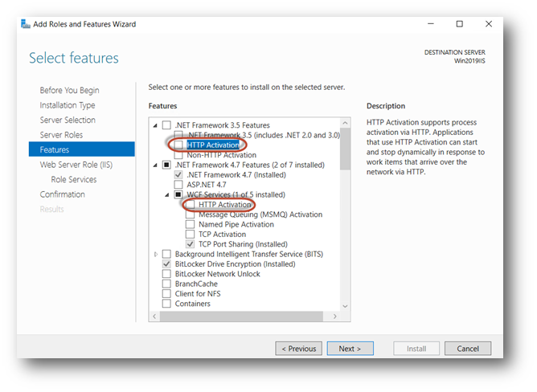537x392 pixels.
Task: Cancel the Add Roles wizard
Action: [x=467, y=349]
